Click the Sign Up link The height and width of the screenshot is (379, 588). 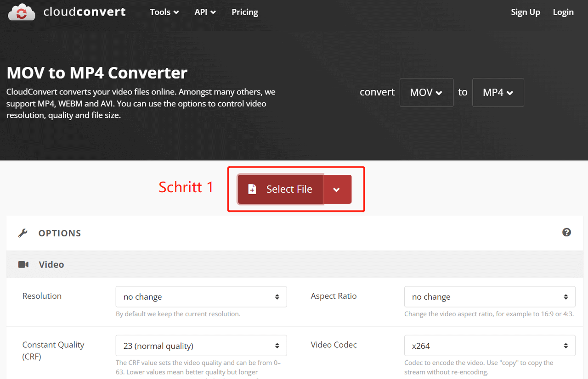coord(526,12)
